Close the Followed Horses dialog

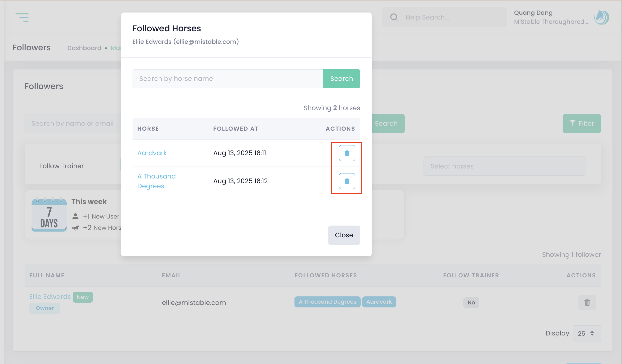344,235
